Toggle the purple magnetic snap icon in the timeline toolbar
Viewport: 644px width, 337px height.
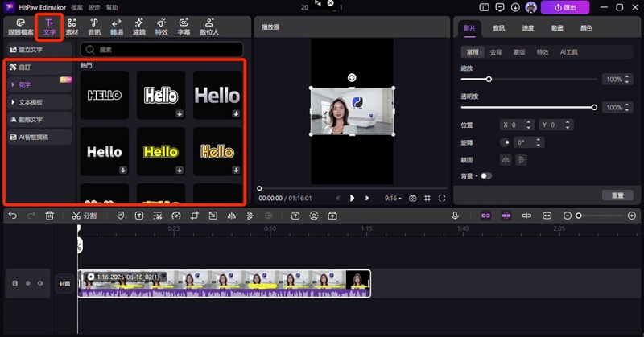click(485, 216)
